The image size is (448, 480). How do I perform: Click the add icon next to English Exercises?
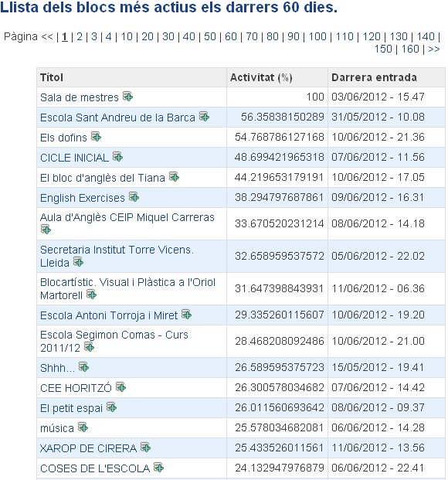(x=134, y=197)
